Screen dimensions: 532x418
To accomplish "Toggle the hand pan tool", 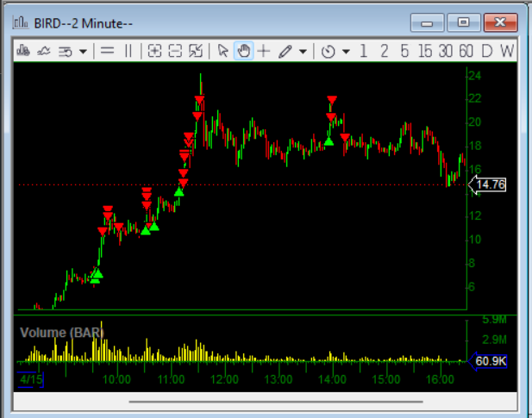I will pyautogui.click(x=244, y=51).
